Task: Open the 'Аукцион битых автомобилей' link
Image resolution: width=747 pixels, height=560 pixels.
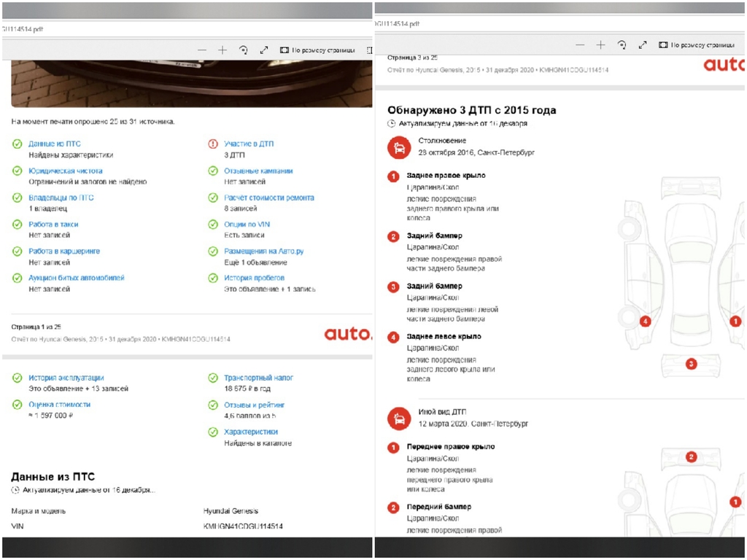Action: 76,278
